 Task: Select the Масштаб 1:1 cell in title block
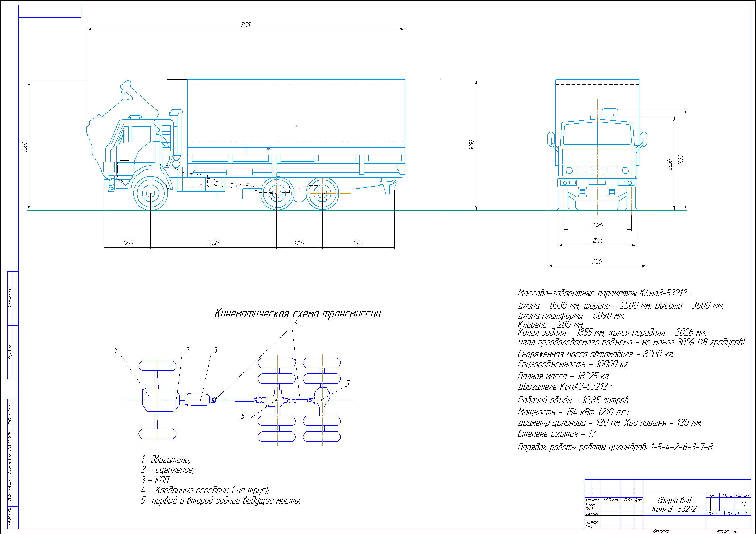(743, 504)
